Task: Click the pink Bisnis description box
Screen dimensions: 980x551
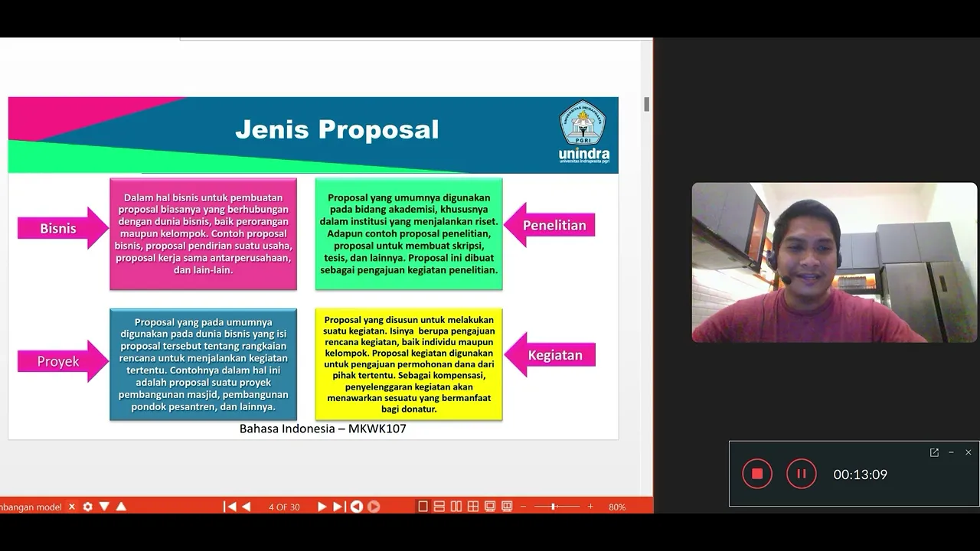Action: (203, 234)
